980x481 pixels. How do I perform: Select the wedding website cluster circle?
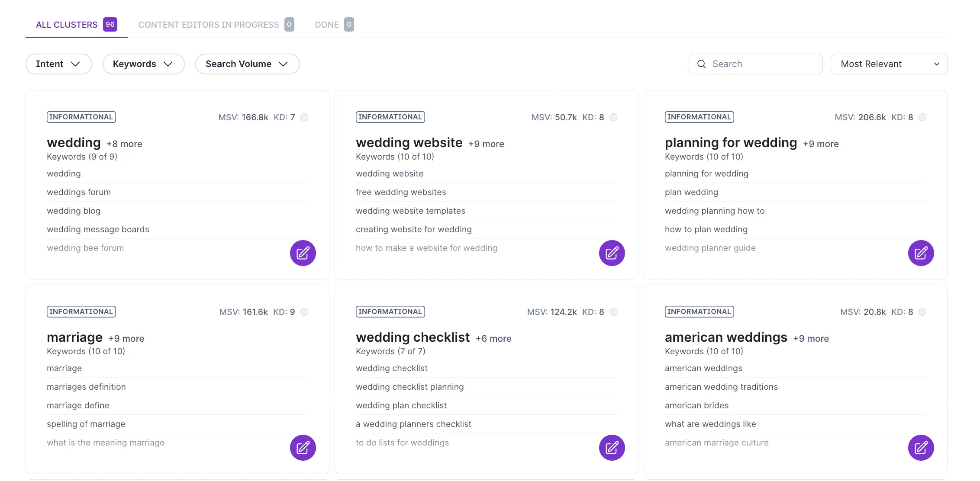click(x=613, y=117)
